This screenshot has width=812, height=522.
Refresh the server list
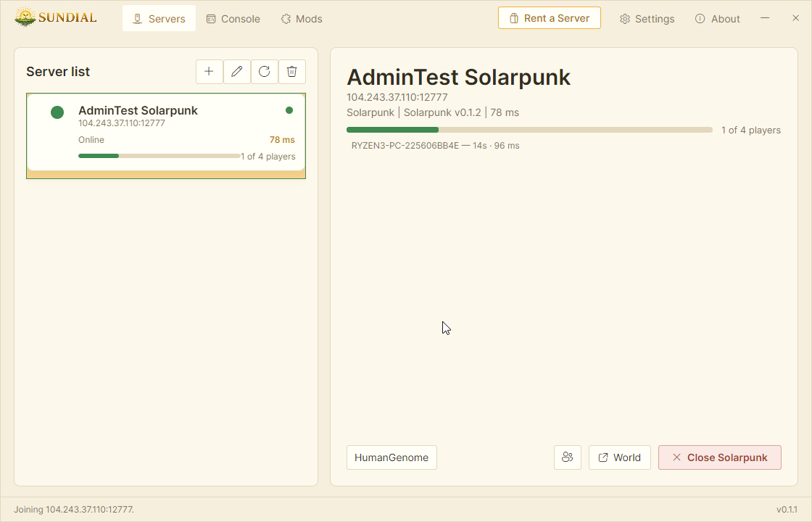[264, 72]
